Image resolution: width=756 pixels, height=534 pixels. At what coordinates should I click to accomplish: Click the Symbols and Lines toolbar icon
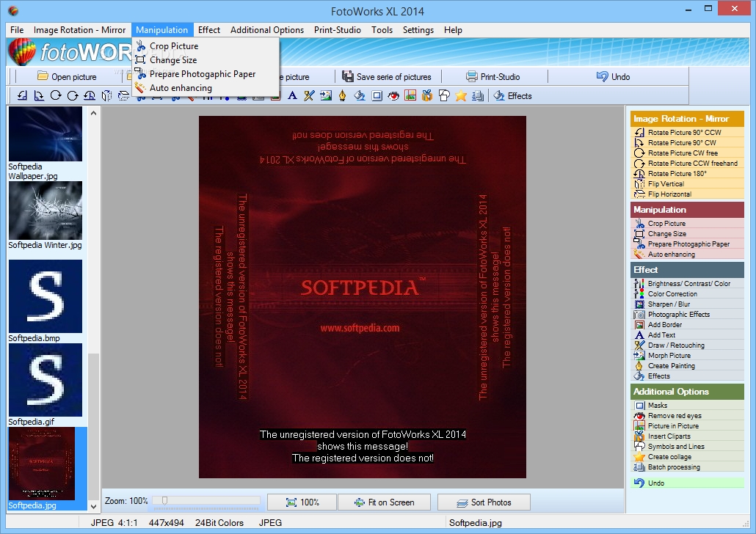(444, 95)
